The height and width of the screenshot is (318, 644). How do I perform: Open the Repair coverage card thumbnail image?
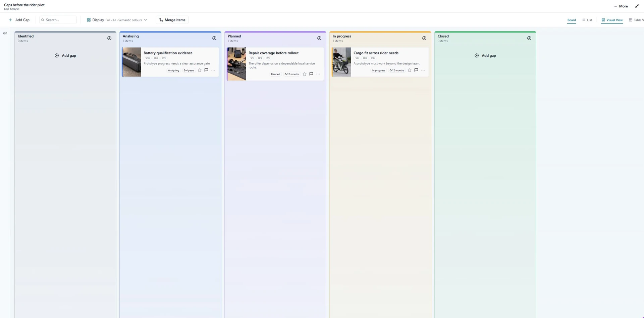click(236, 64)
